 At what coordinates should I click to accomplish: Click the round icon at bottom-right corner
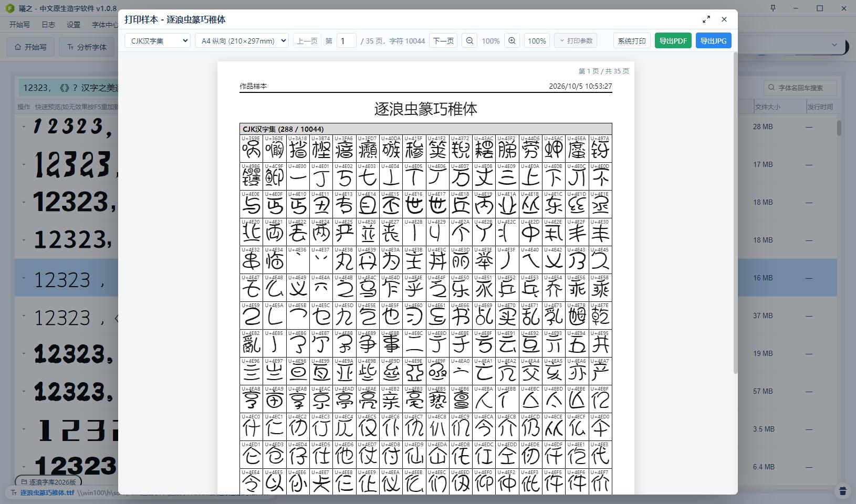pyautogui.click(x=843, y=490)
